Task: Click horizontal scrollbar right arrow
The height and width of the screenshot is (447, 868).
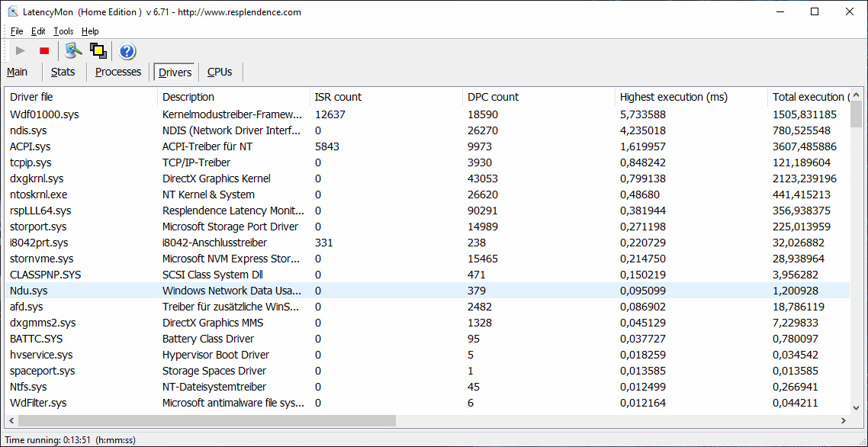Action: pyautogui.click(x=844, y=421)
